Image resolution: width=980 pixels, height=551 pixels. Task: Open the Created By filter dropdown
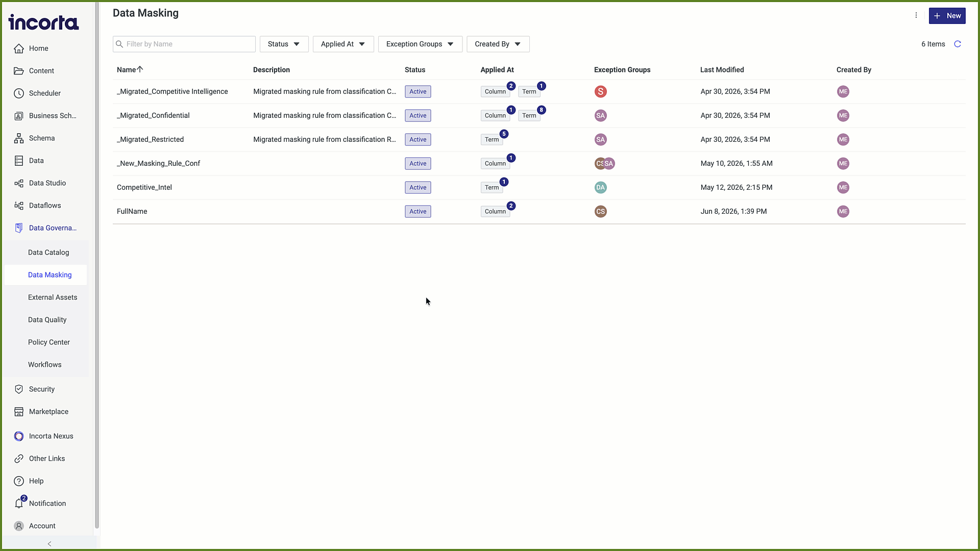(498, 44)
